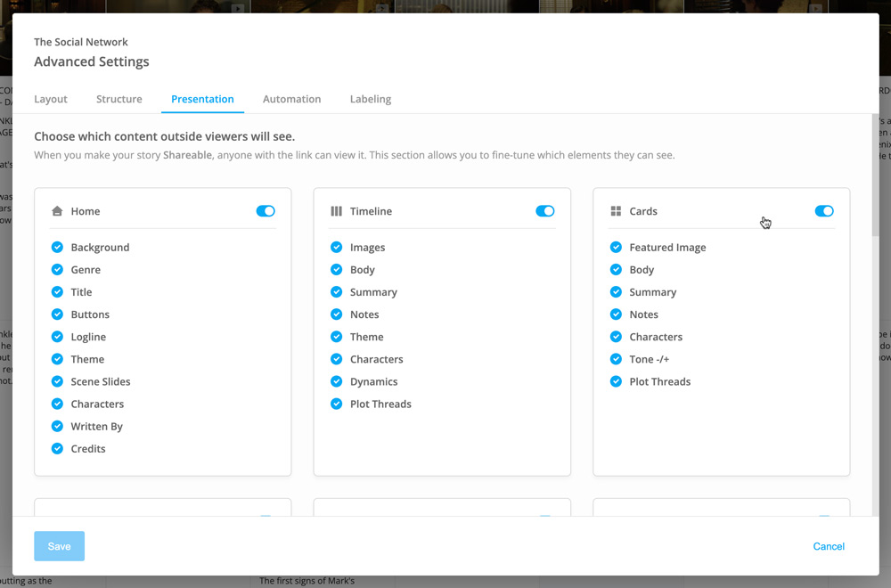Uncheck Logline under Home
Viewport: 891px width, 588px height.
(57, 337)
